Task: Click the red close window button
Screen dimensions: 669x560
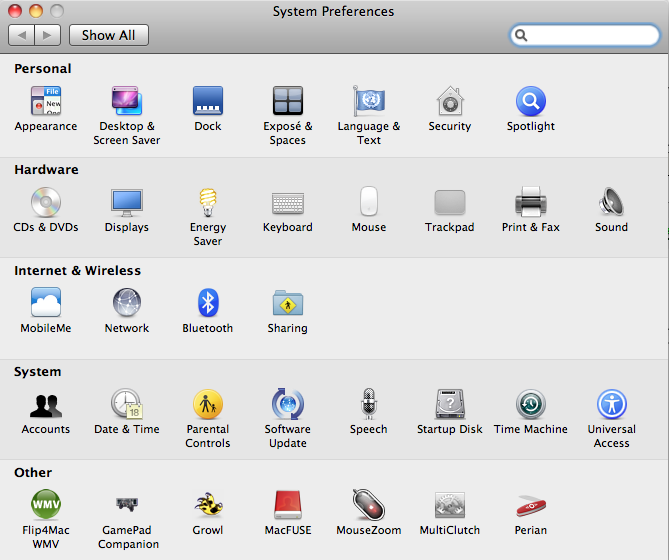Action: click(x=15, y=11)
